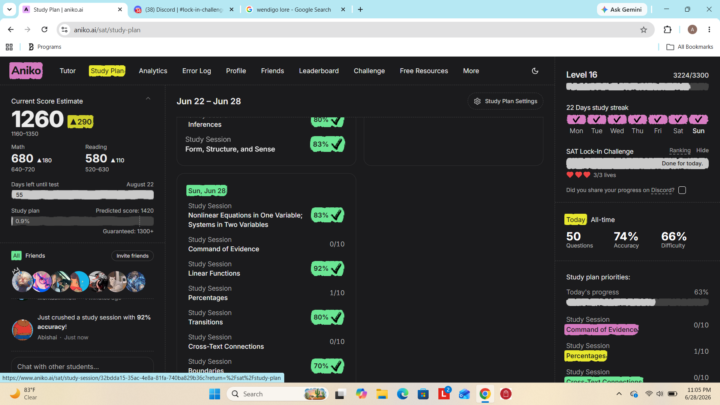Go to the Analytics tab
This screenshot has width=720, height=405.
[x=153, y=71]
